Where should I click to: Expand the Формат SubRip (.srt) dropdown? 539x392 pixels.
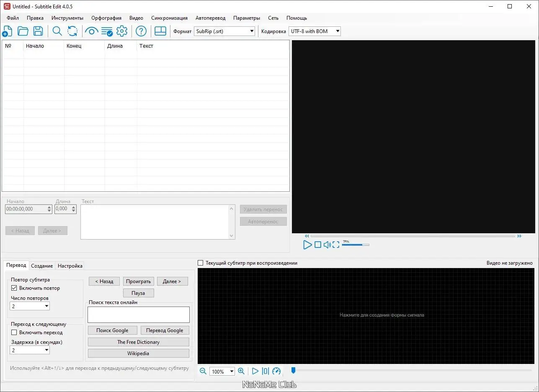click(x=224, y=31)
